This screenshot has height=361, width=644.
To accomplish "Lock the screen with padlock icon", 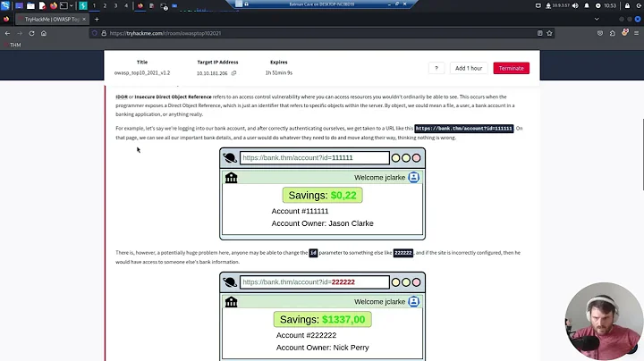I will coord(627,5).
